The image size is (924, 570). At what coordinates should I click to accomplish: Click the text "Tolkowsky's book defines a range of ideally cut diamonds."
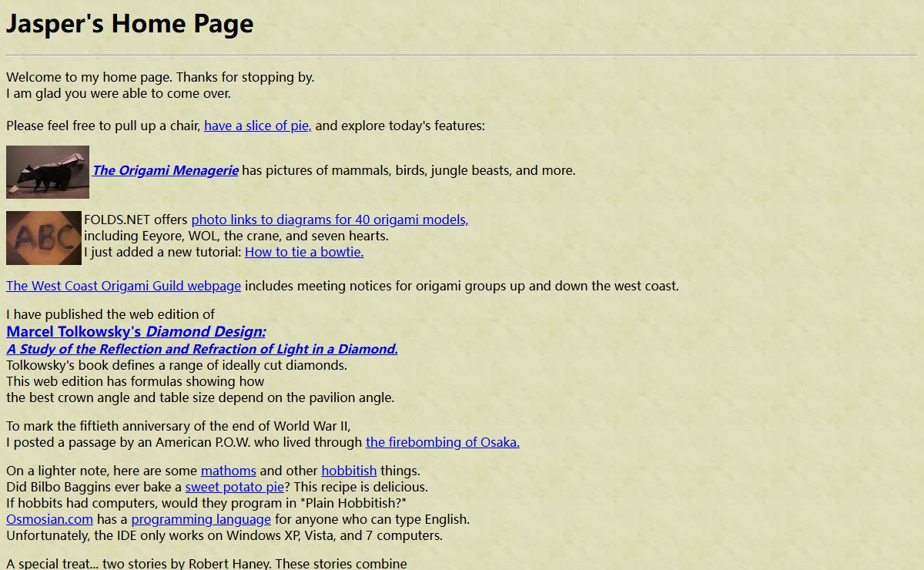click(x=176, y=365)
